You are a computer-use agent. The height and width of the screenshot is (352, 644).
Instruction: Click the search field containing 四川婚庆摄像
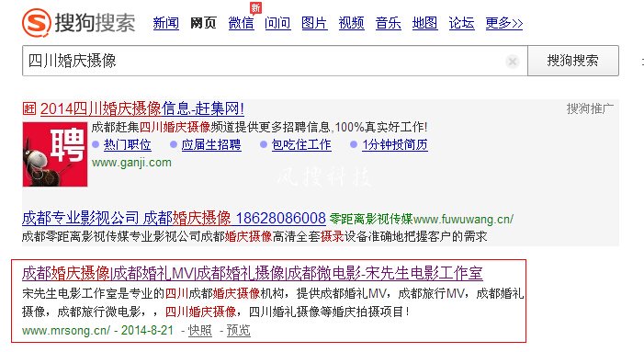tap(275, 61)
